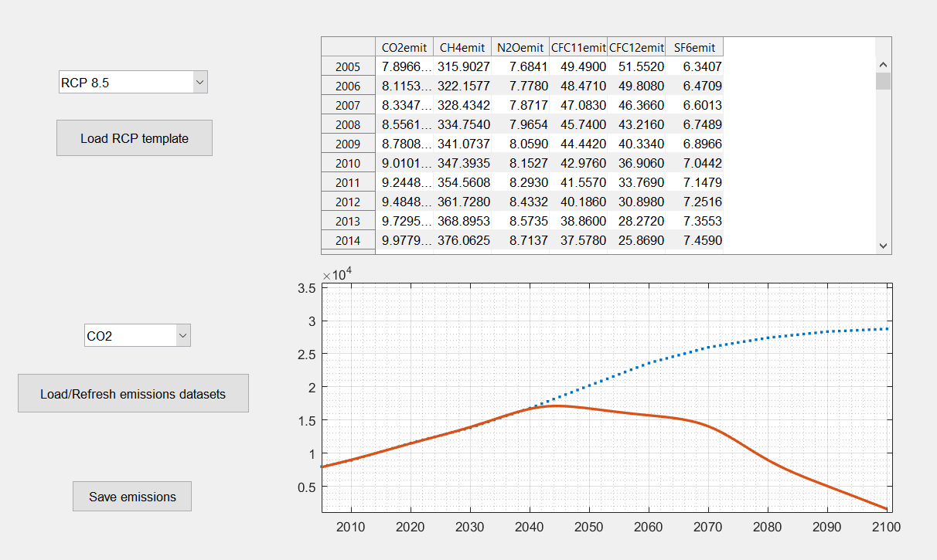
Task: Click the CH4emit cell 354.5608
Action: [462, 183]
